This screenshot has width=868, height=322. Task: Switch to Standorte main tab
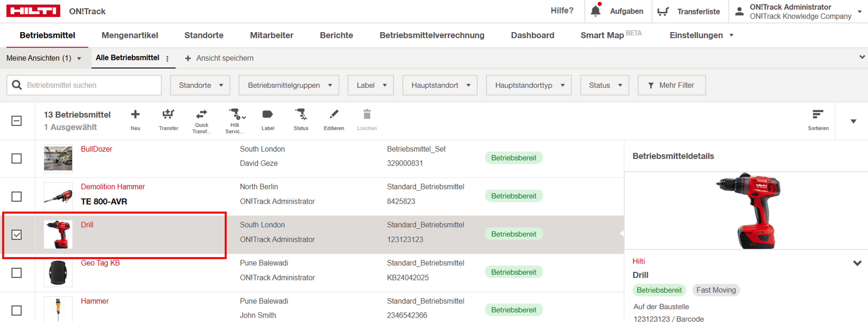pos(204,35)
